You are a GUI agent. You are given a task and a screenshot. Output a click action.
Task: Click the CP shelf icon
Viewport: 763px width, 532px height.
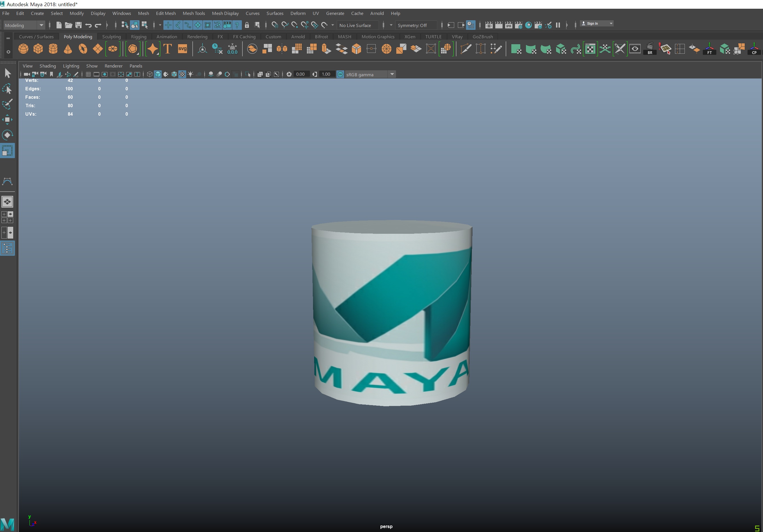pos(754,49)
